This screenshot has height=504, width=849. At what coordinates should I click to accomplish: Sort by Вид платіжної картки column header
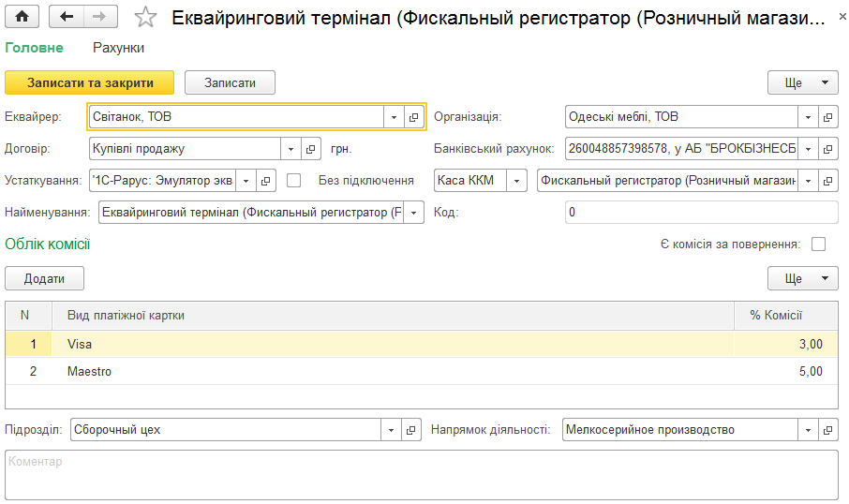click(393, 316)
